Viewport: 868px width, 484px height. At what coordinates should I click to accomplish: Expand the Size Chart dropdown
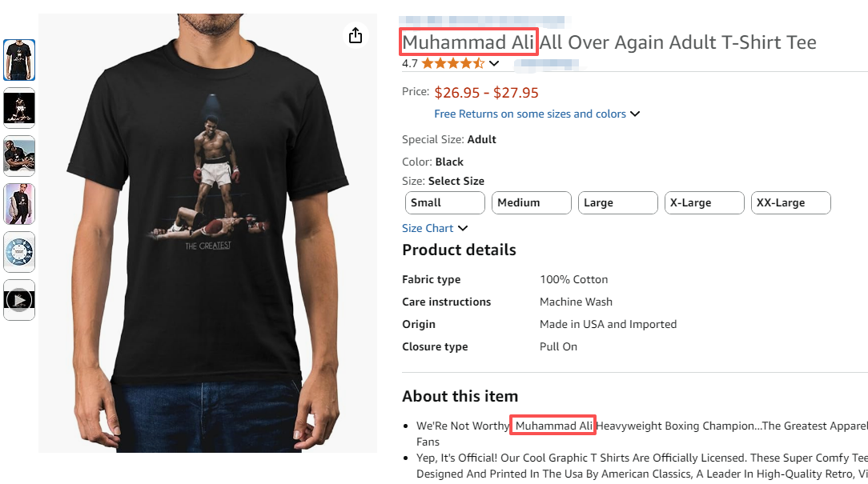435,228
